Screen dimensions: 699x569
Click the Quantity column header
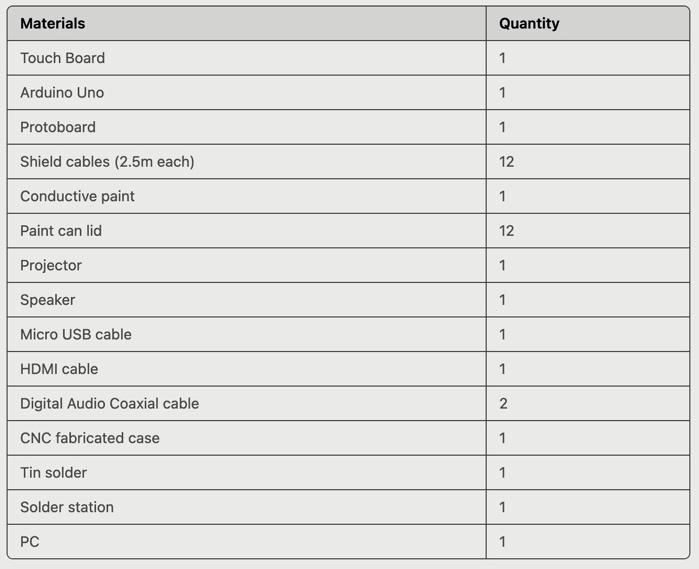529,23
